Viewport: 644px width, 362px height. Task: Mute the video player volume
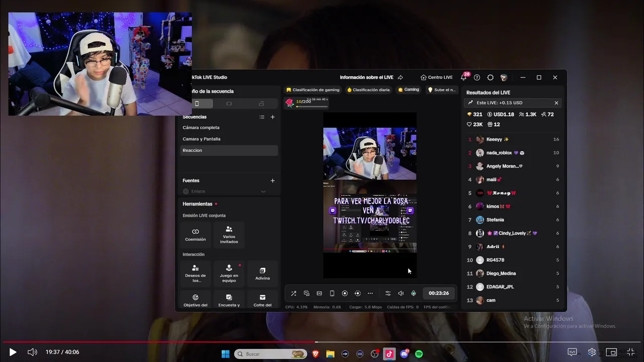click(32, 352)
